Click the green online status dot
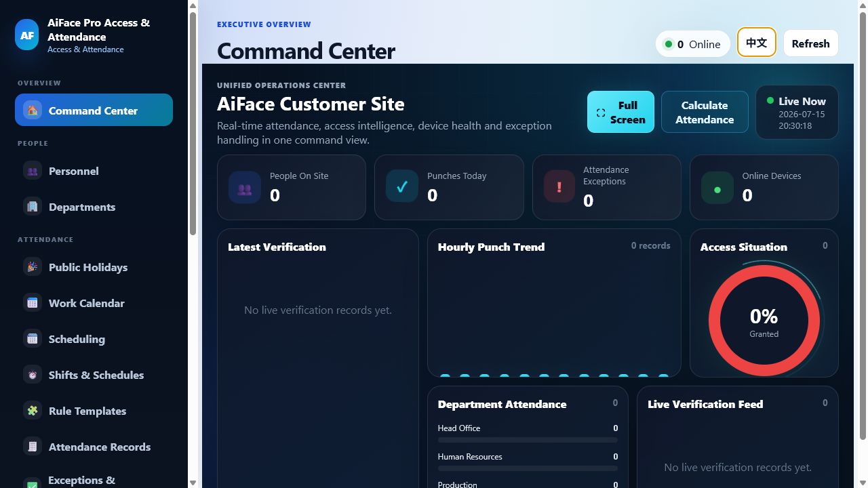The width and height of the screenshot is (868, 488). 668,44
